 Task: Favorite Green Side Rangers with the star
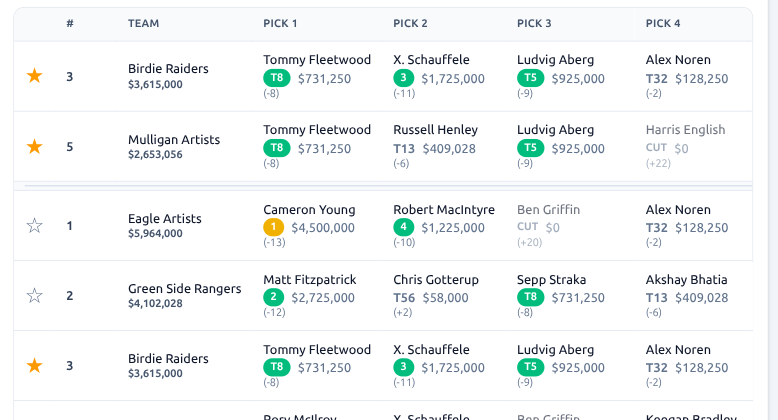34,295
